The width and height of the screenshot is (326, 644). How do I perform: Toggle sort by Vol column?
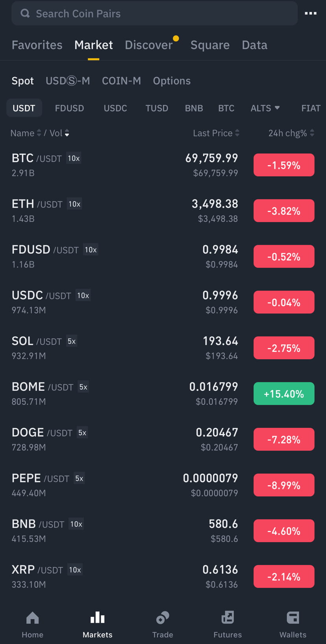(59, 133)
